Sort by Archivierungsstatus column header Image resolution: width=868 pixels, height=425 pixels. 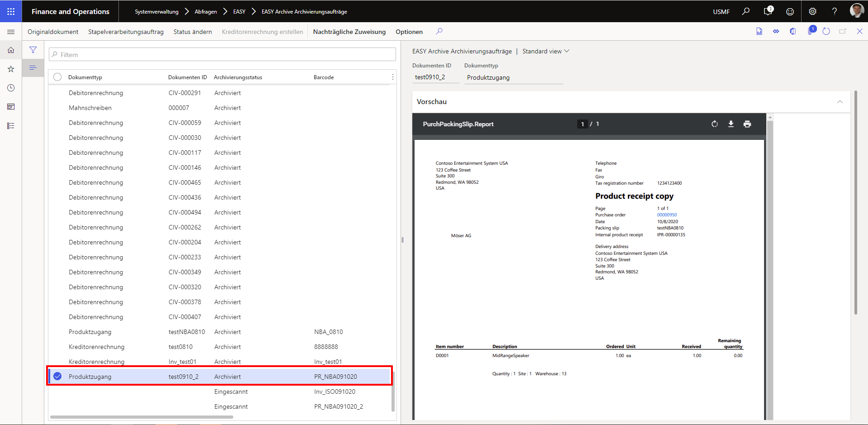(x=238, y=77)
